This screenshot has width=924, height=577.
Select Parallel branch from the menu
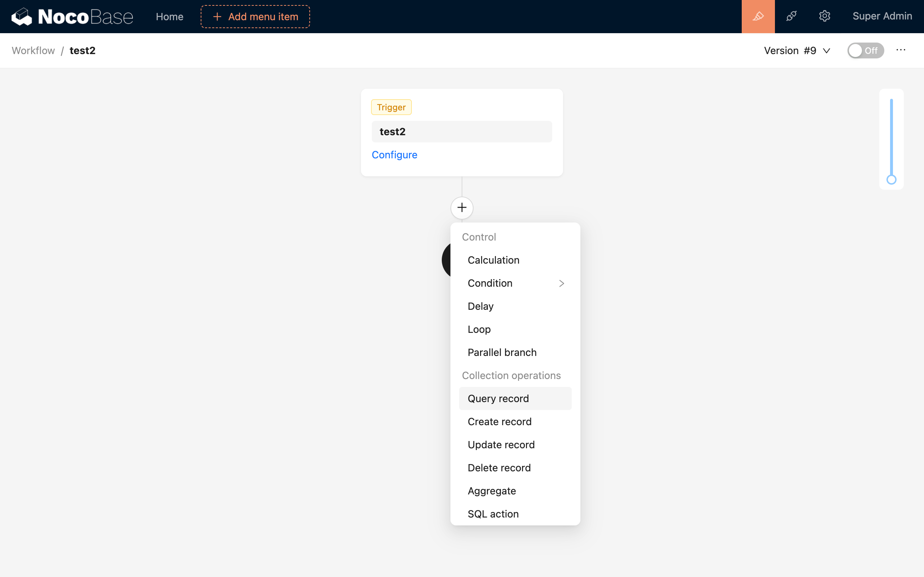(502, 352)
